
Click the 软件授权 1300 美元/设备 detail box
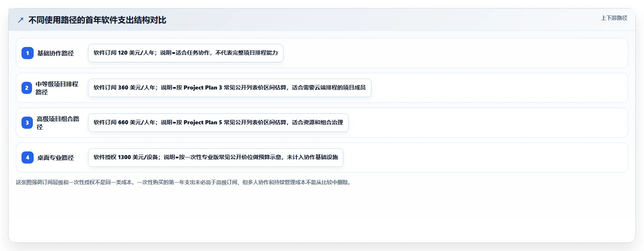pyautogui.click(x=216, y=157)
